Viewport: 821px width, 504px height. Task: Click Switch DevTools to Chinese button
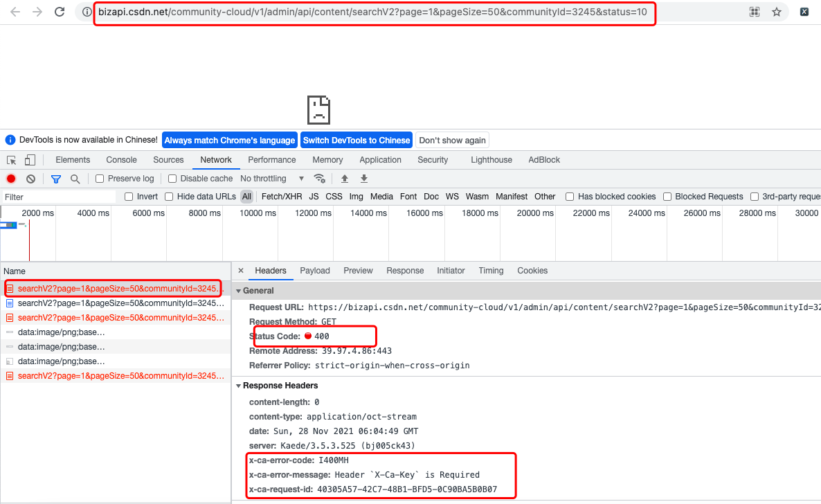(357, 140)
